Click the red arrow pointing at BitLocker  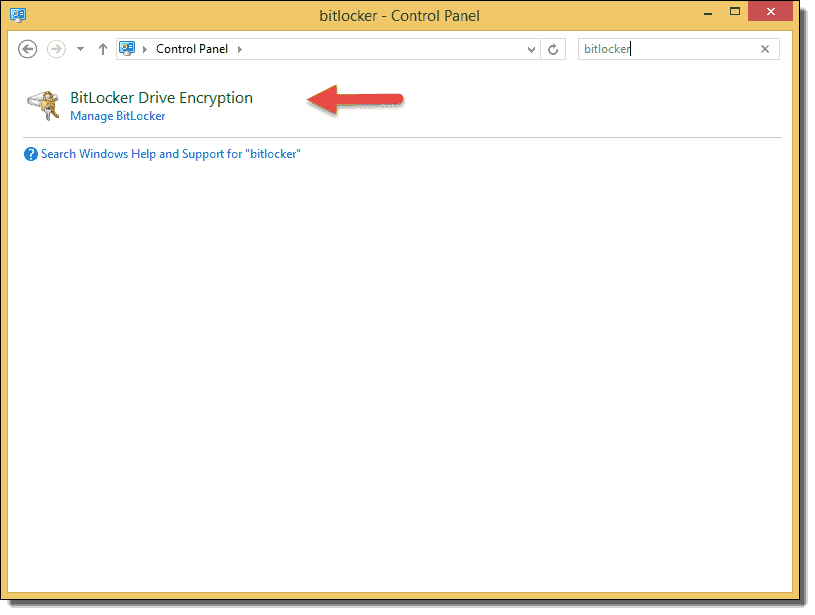(x=355, y=100)
